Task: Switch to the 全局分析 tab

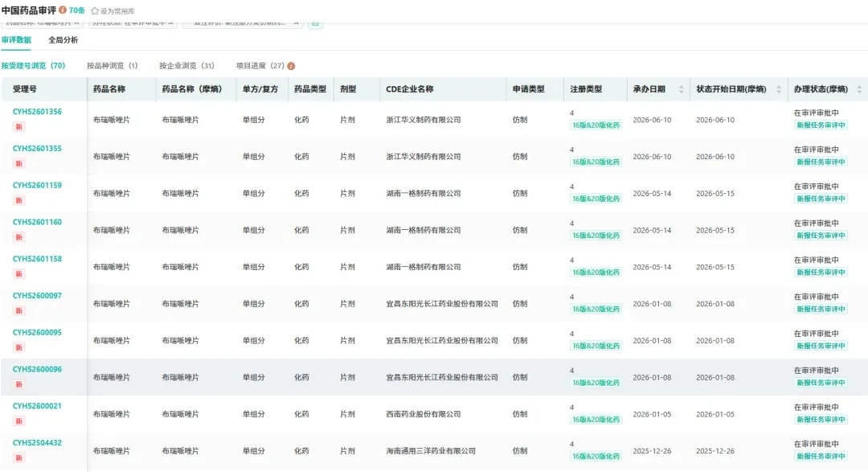Action: pyautogui.click(x=63, y=40)
